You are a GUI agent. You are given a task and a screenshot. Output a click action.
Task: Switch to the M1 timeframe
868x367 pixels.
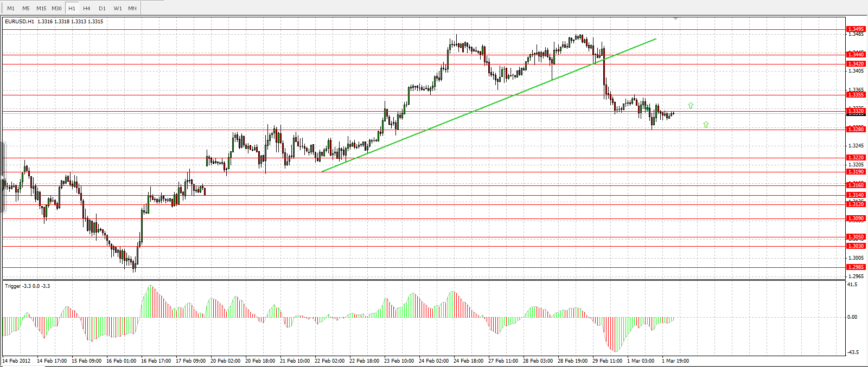point(11,8)
